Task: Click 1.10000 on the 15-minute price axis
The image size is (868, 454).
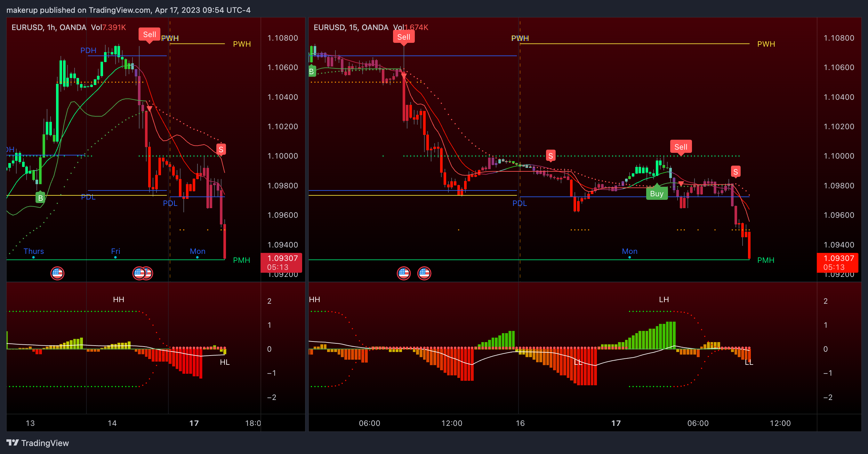Action: coord(839,156)
